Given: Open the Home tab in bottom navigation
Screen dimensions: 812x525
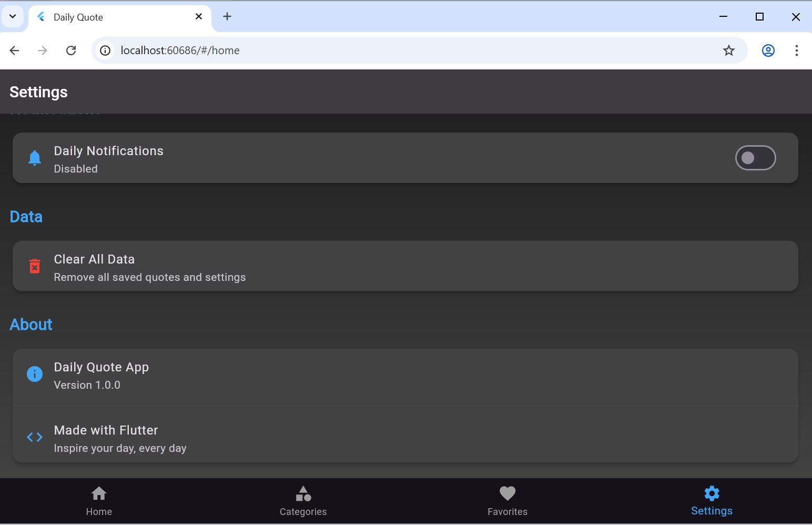Looking at the screenshot, I should coord(99,501).
